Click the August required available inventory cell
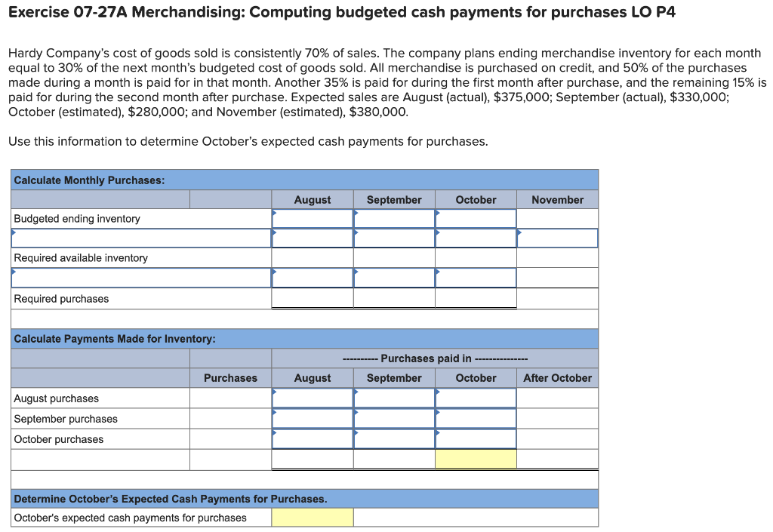Image resolution: width=773 pixels, height=532 pixels. (312, 257)
